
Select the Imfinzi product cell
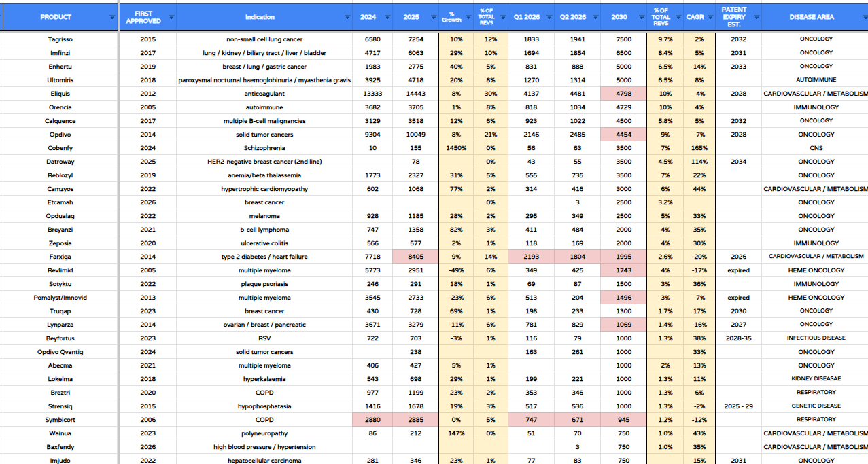point(60,53)
